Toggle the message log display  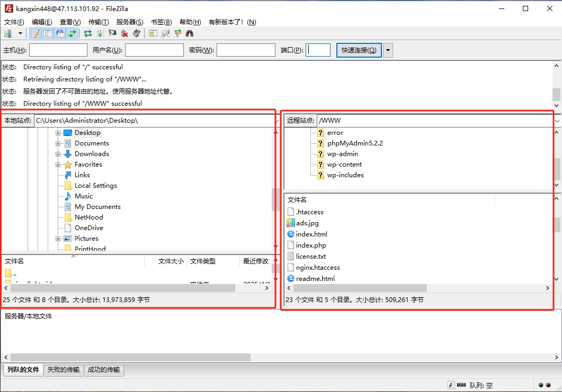(35, 34)
